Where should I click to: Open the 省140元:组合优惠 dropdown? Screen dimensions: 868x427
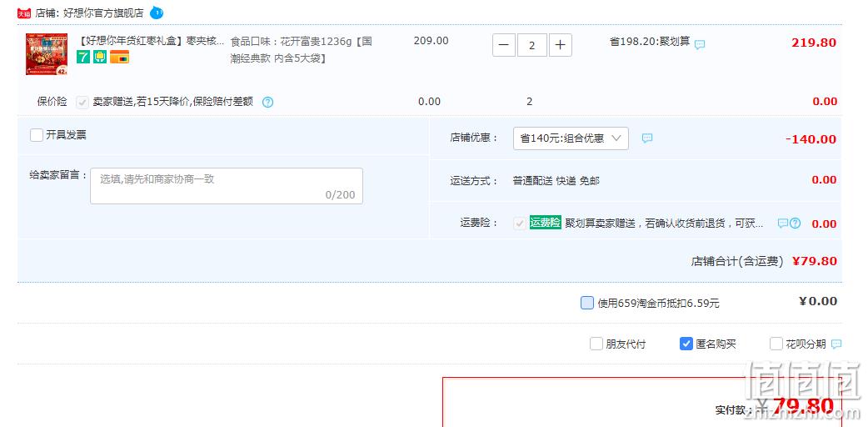click(571, 138)
